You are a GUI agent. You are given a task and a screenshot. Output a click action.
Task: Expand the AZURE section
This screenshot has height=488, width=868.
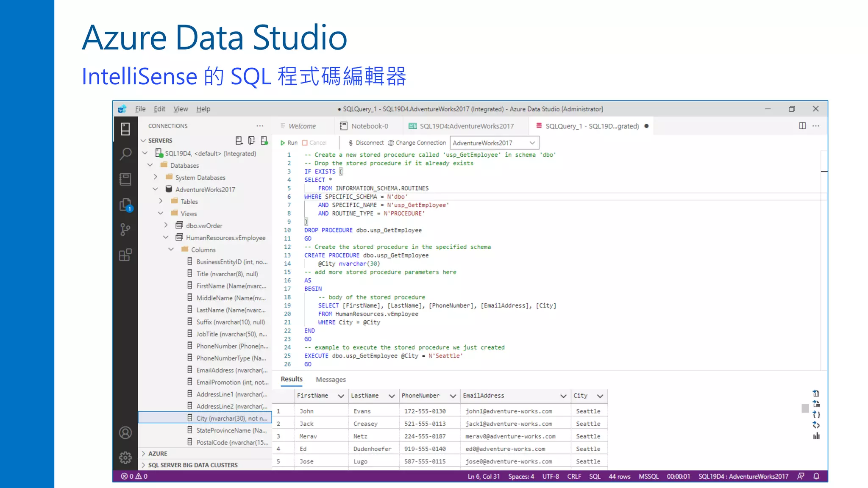[143, 453]
